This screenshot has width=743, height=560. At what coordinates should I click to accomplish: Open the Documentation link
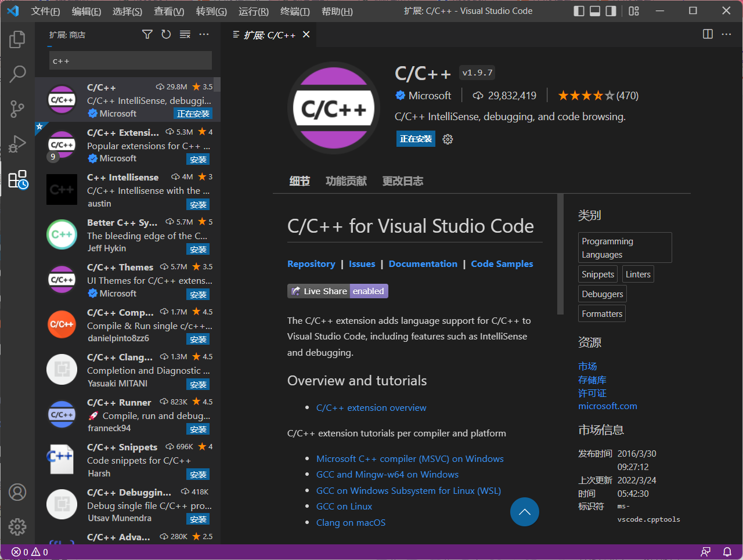coord(423,263)
